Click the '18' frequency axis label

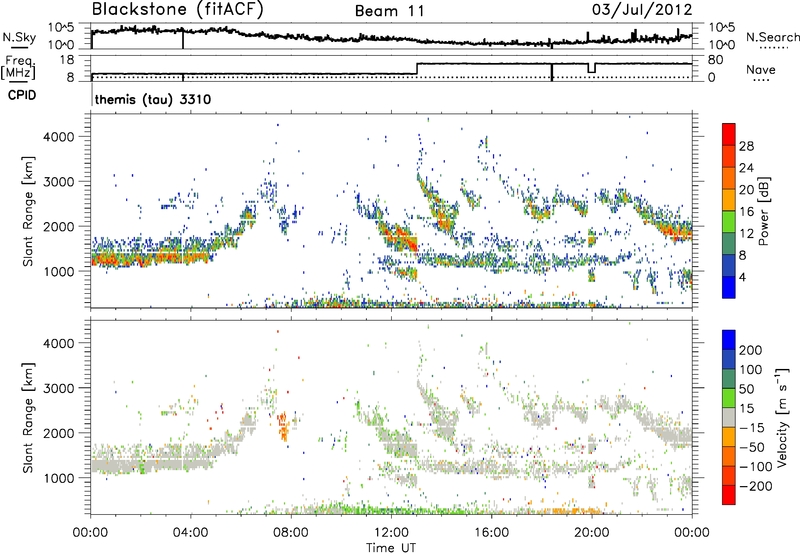[66, 60]
